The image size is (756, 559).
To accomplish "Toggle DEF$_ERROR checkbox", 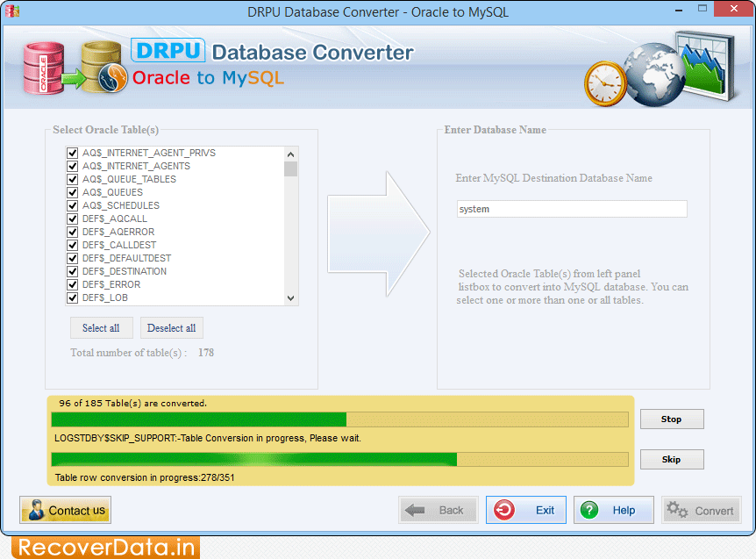I will pos(72,284).
